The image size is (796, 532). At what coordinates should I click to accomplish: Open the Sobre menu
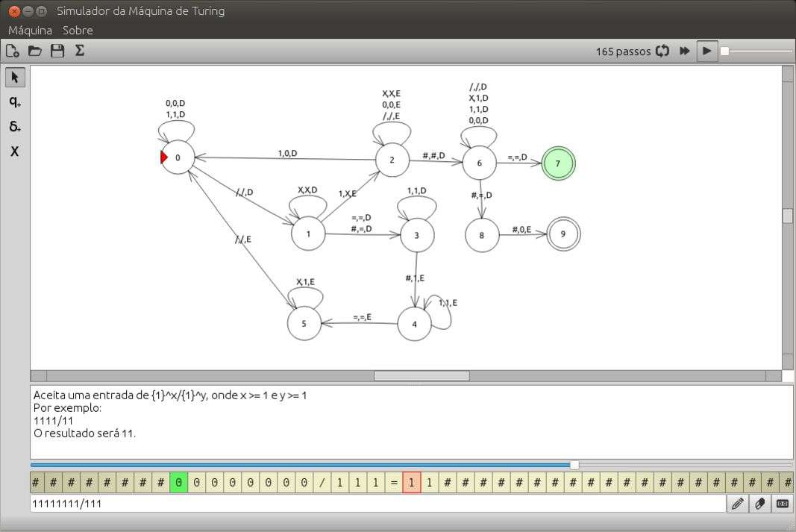(78, 31)
